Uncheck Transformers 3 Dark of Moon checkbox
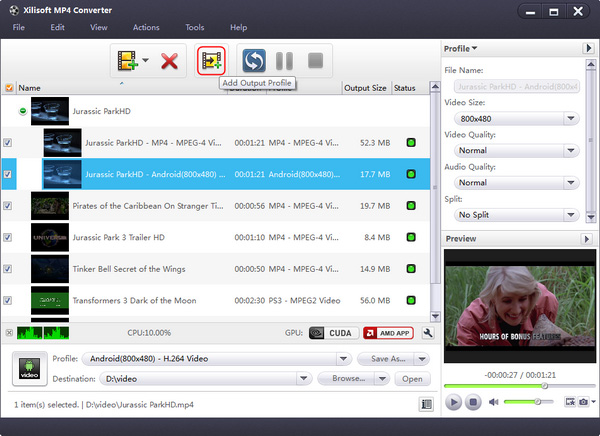Image resolution: width=600 pixels, height=436 pixels. pyautogui.click(x=8, y=300)
